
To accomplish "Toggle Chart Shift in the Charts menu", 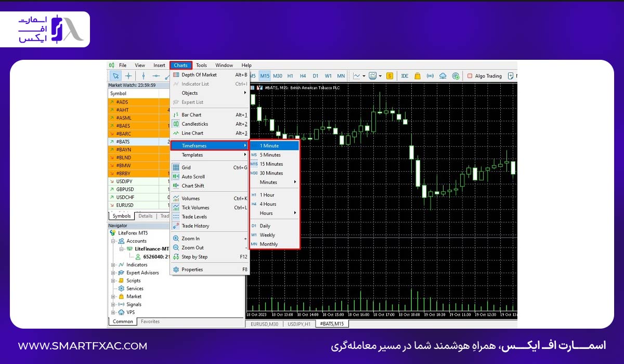I will (x=210, y=186).
